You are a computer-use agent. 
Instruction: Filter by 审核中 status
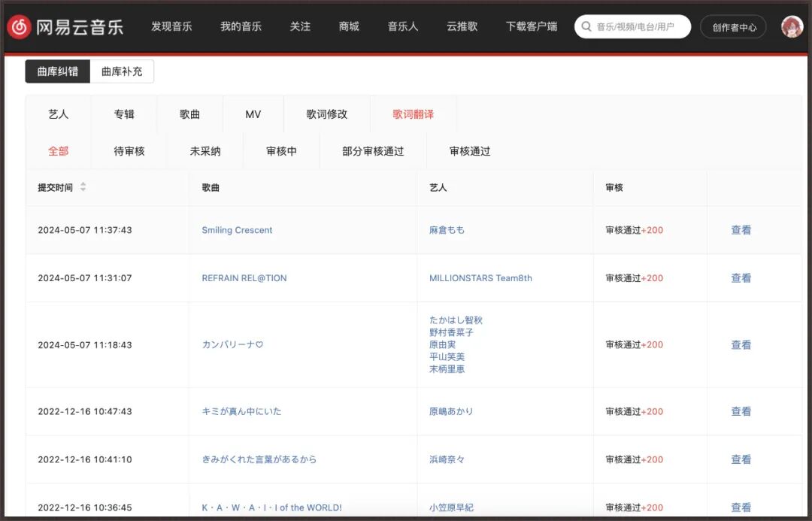(x=281, y=151)
